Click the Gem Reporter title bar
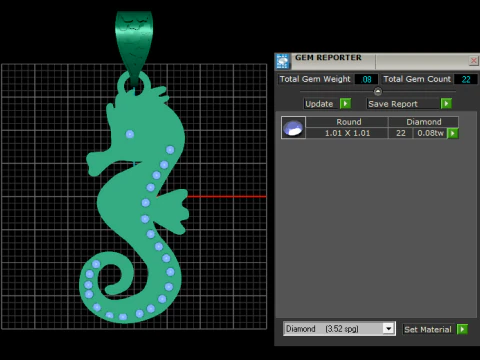The image size is (480, 360). tap(377, 61)
